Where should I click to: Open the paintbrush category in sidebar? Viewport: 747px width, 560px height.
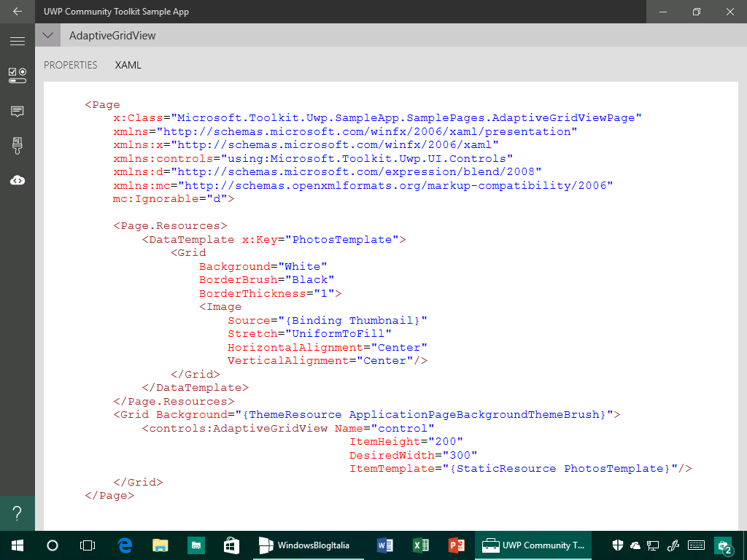(x=18, y=146)
